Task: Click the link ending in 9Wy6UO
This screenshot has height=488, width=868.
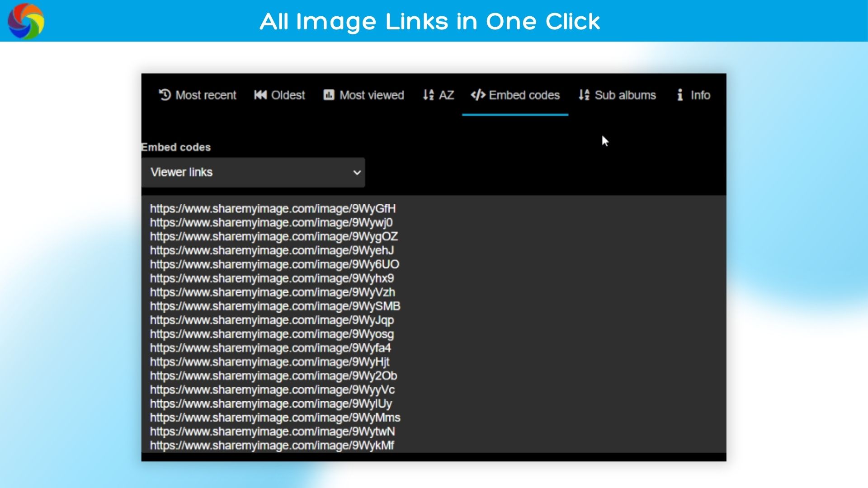Action: click(274, 264)
